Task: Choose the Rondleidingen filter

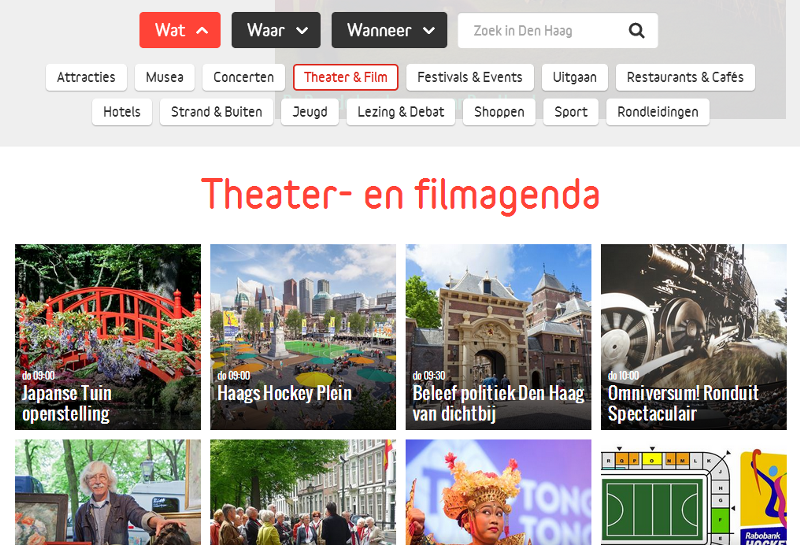Action: 658,112
